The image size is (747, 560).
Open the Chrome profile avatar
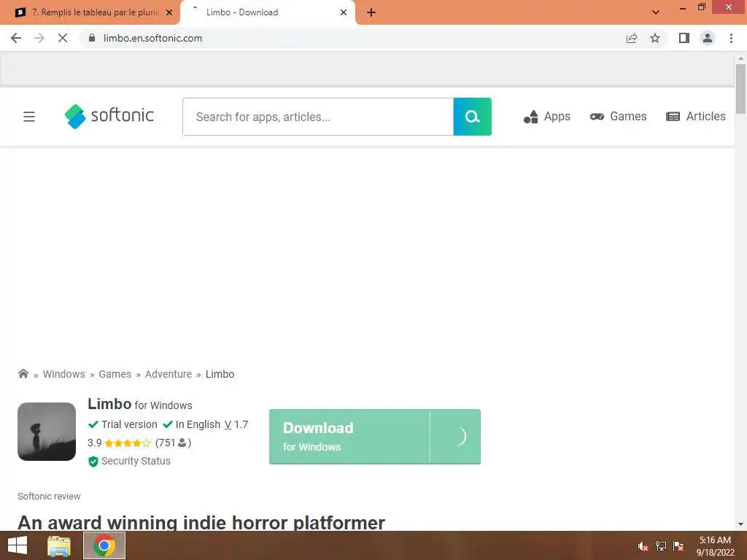(x=708, y=38)
